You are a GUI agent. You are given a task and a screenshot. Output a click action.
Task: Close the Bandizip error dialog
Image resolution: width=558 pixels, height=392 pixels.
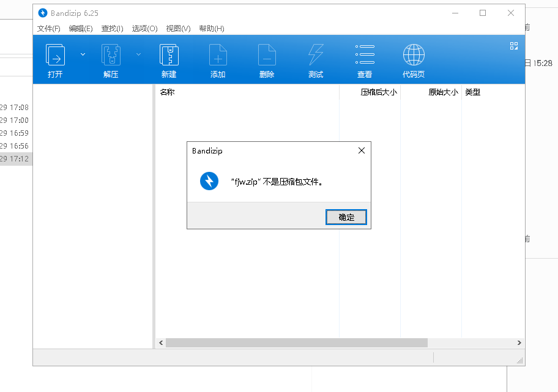(362, 151)
